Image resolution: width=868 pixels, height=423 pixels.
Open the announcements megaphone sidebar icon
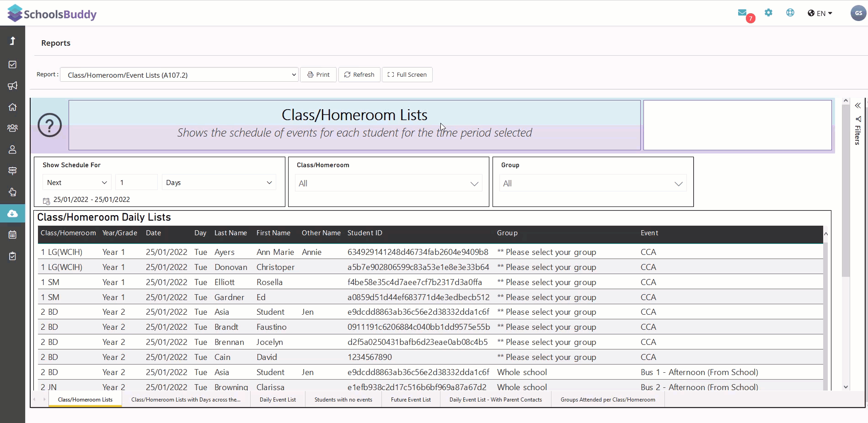[x=12, y=85]
